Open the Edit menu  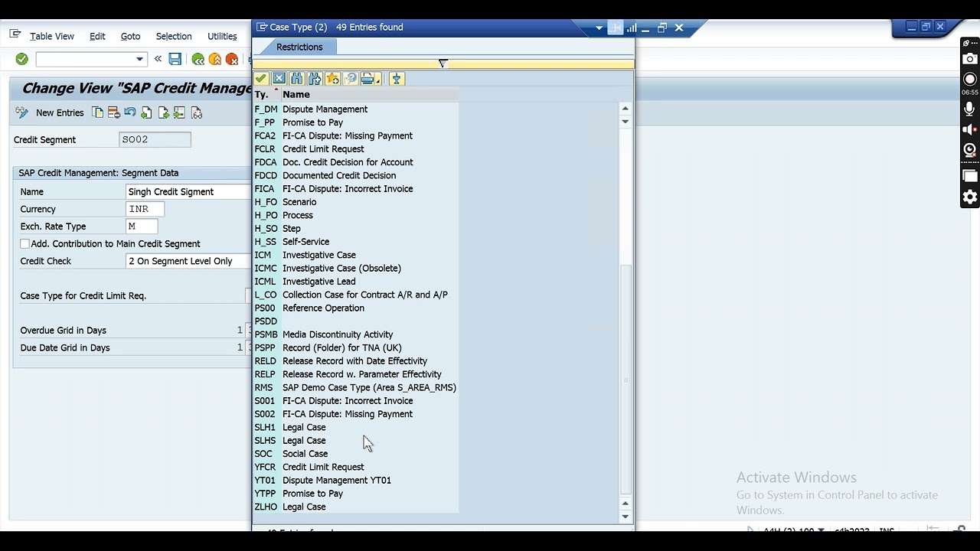pyautogui.click(x=97, y=36)
